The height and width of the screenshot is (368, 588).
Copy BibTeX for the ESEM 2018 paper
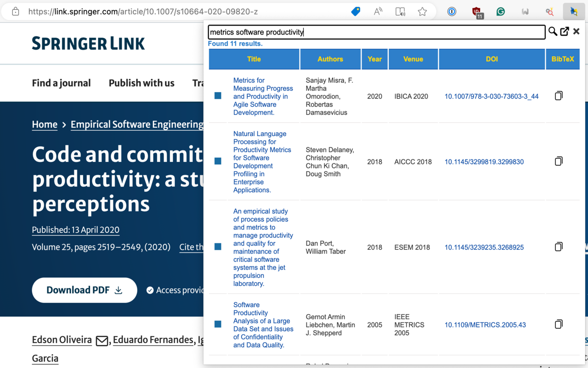click(x=559, y=247)
